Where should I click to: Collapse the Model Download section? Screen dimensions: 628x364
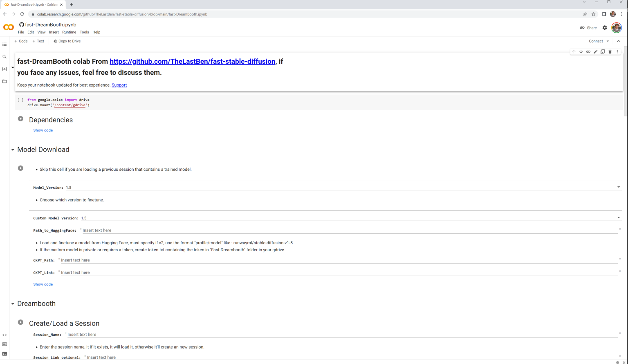(x=13, y=150)
